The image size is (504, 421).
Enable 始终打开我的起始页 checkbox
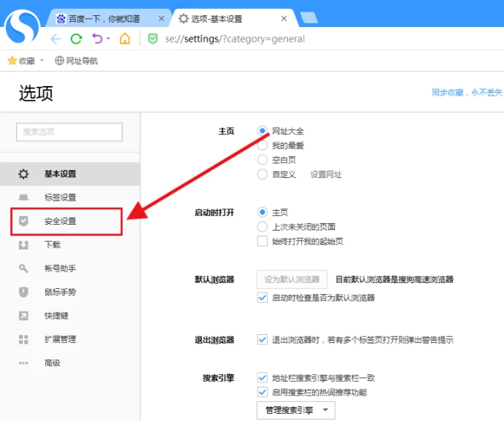[x=263, y=242]
